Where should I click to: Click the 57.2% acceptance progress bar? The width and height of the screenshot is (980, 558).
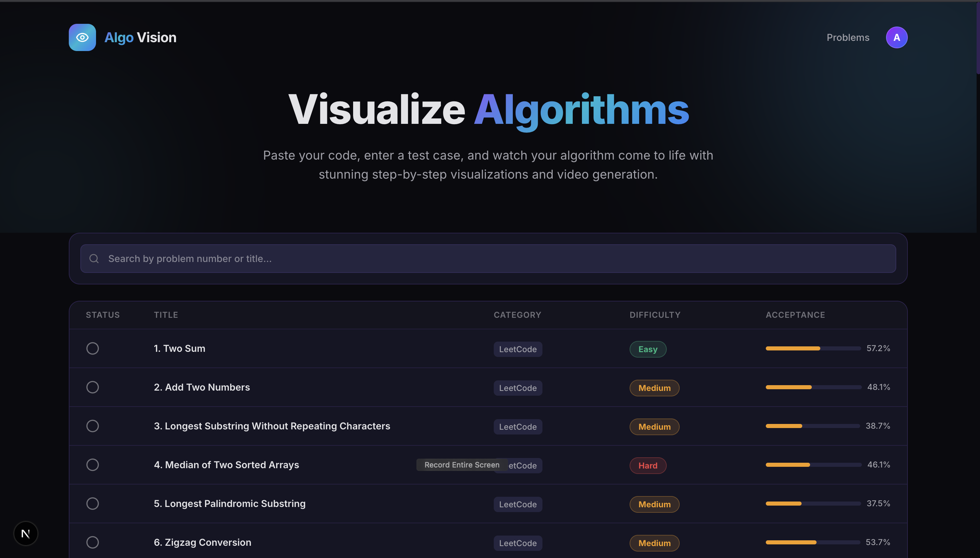click(812, 348)
